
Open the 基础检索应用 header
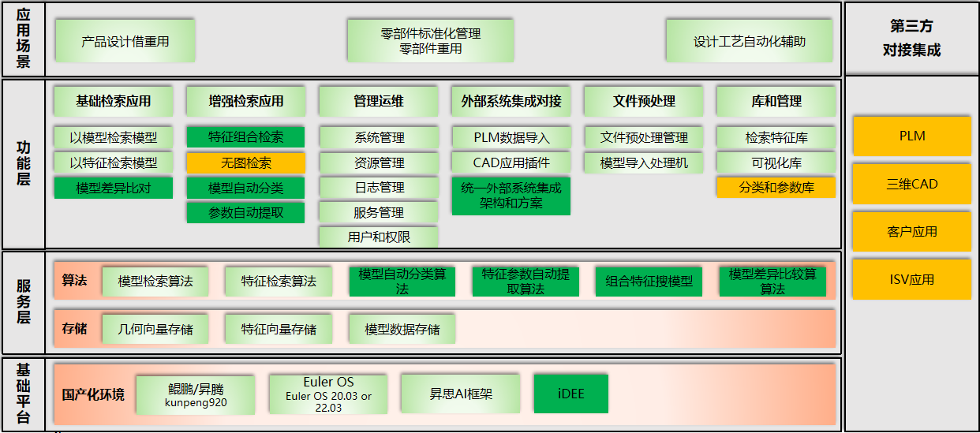(x=113, y=101)
